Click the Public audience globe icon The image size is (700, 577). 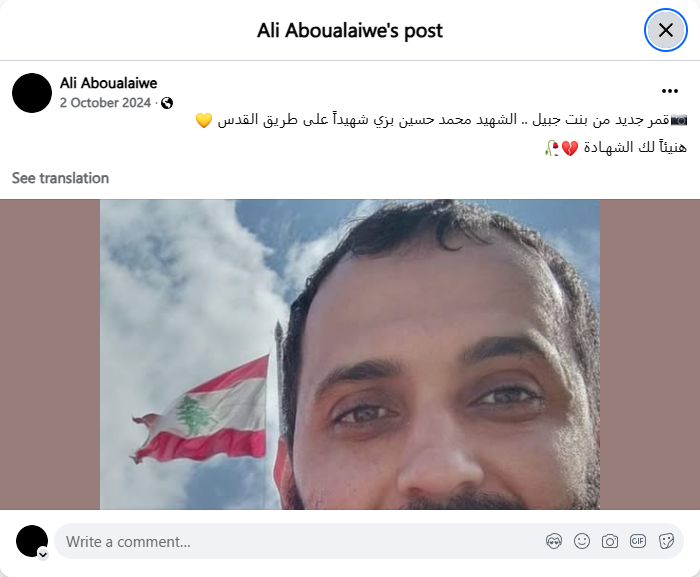tap(167, 103)
